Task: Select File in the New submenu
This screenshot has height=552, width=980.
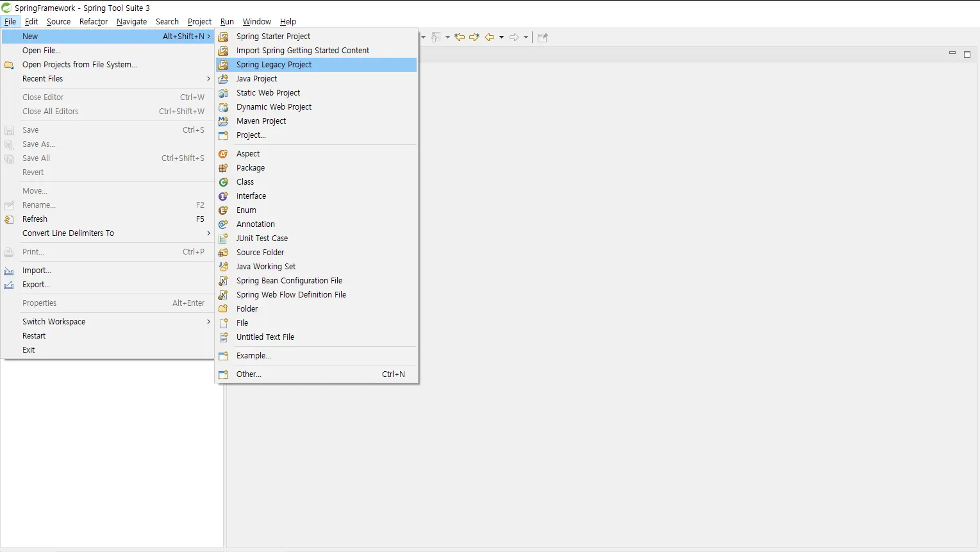Action: (x=317, y=323)
